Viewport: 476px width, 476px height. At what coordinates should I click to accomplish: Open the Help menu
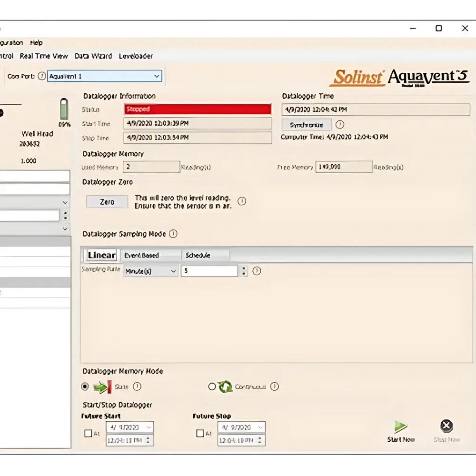pos(36,43)
